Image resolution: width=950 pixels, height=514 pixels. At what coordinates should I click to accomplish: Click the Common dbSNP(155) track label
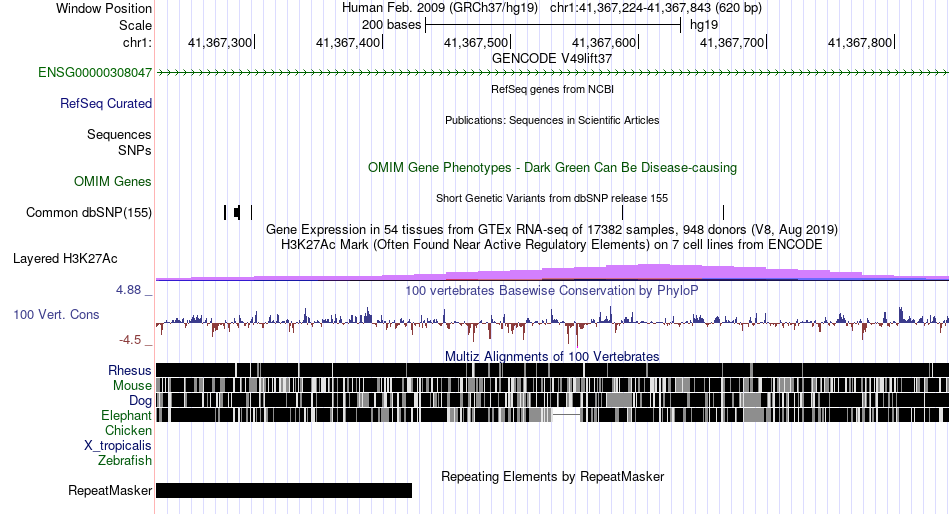coord(89,213)
